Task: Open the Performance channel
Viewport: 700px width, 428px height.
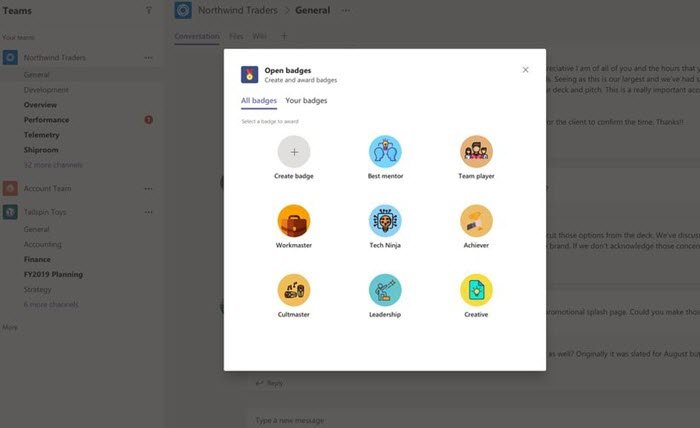Action: [46, 120]
